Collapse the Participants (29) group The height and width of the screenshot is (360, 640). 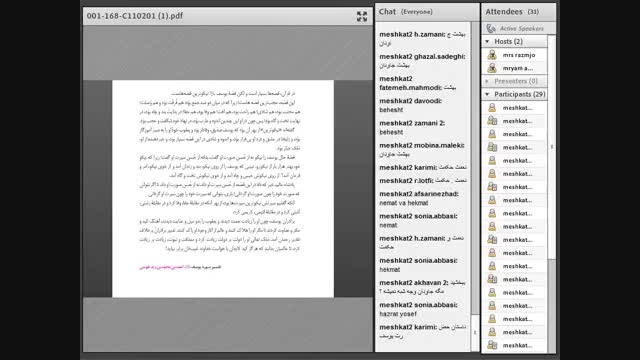pos(487,94)
